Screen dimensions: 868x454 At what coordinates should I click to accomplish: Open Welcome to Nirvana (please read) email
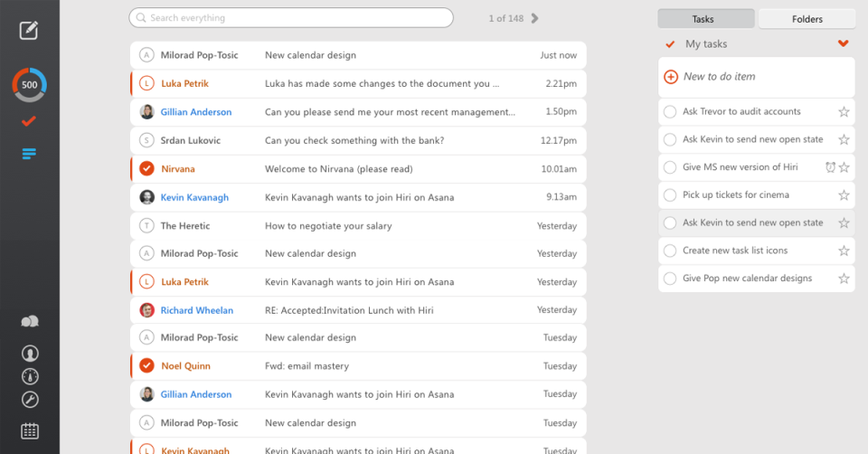[358, 169]
